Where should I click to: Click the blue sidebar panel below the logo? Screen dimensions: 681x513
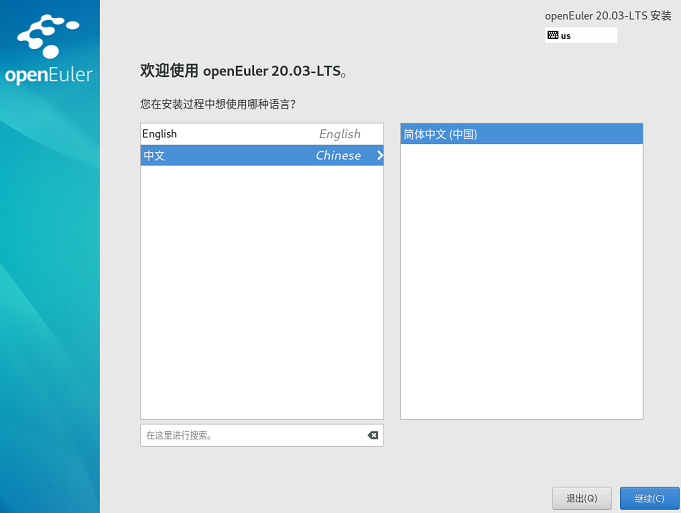(50, 300)
